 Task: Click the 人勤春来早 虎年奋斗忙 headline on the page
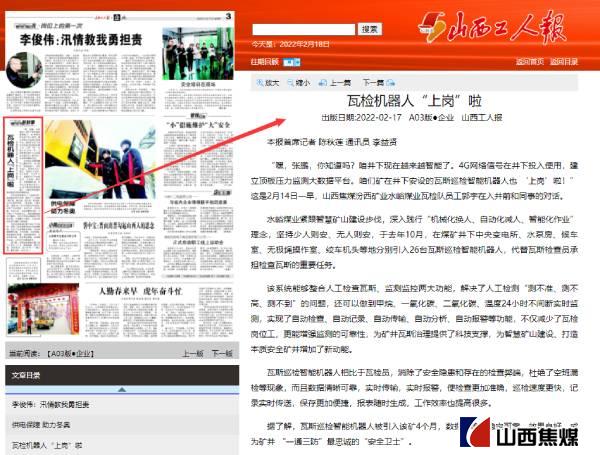[x=140, y=291]
